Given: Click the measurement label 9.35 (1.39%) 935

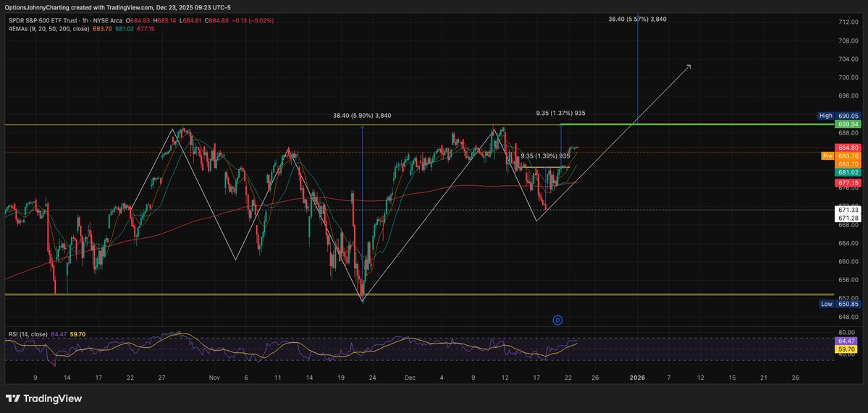Looking at the screenshot, I should 545,156.
